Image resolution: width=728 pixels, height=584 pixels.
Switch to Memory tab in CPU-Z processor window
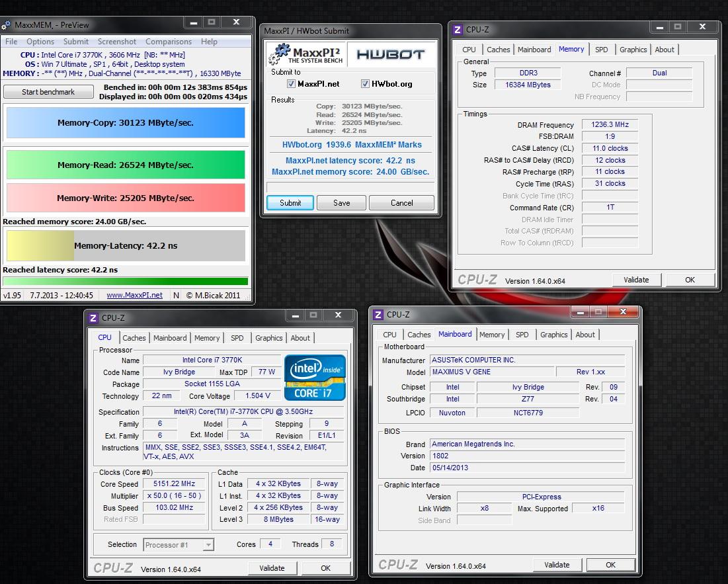(207, 338)
